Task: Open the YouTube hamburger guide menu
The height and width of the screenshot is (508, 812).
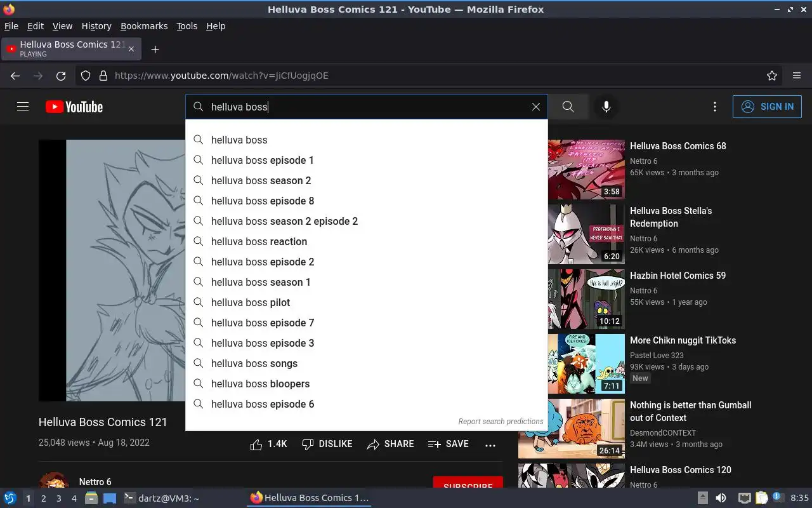Action: (x=23, y=107)
